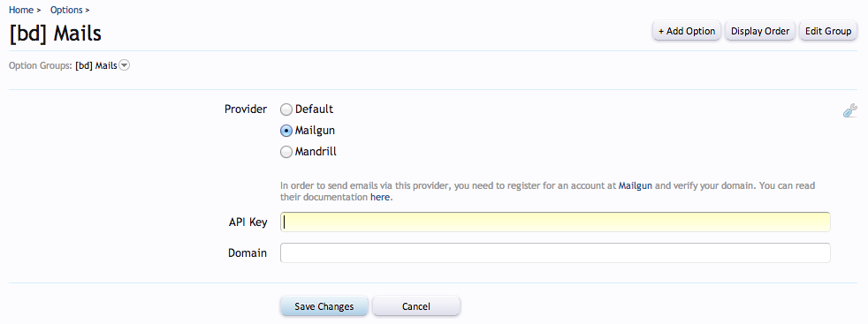Viewport: 868px width, 324px height.
Task: Open the Options breadcrumb link
Action: click(x=66, y=10)
